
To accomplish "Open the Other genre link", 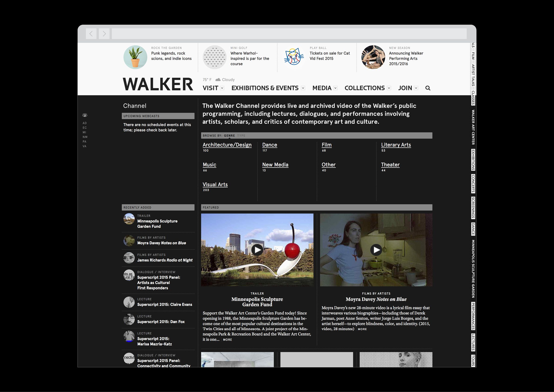I will [x=328, y=165].
